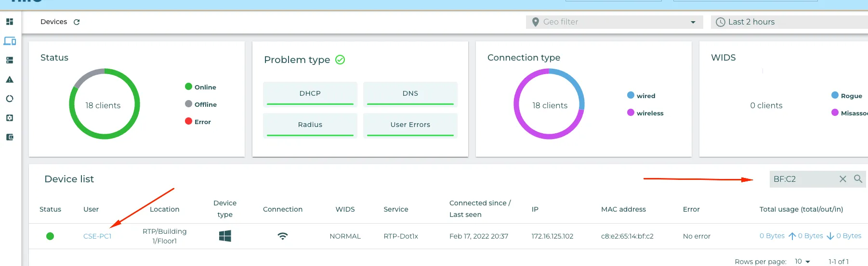
Task: Open the circular sync icon in sidebar
Action: point(10,99)
